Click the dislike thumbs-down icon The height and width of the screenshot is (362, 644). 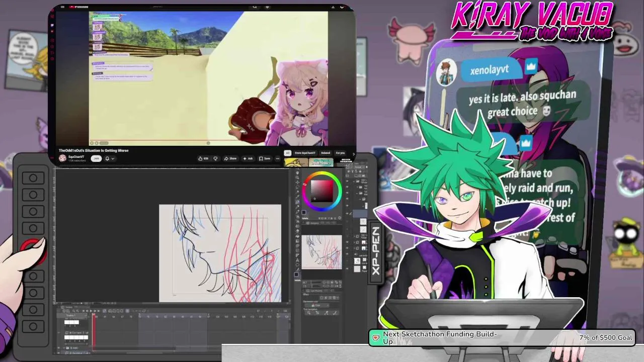[215, 158]
